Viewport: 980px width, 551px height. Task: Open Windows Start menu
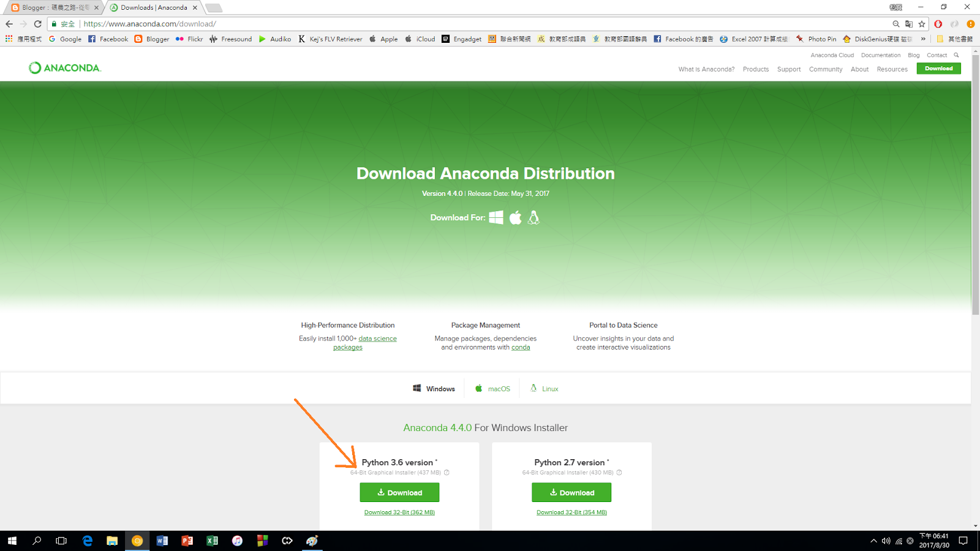click(x=12, y=541)
